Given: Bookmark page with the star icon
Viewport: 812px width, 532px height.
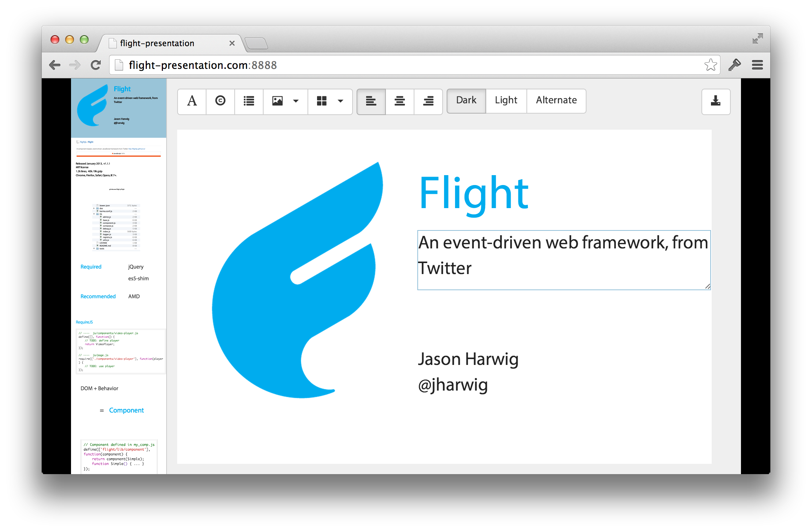Looking at the screenshot, I should click(711, 65).
